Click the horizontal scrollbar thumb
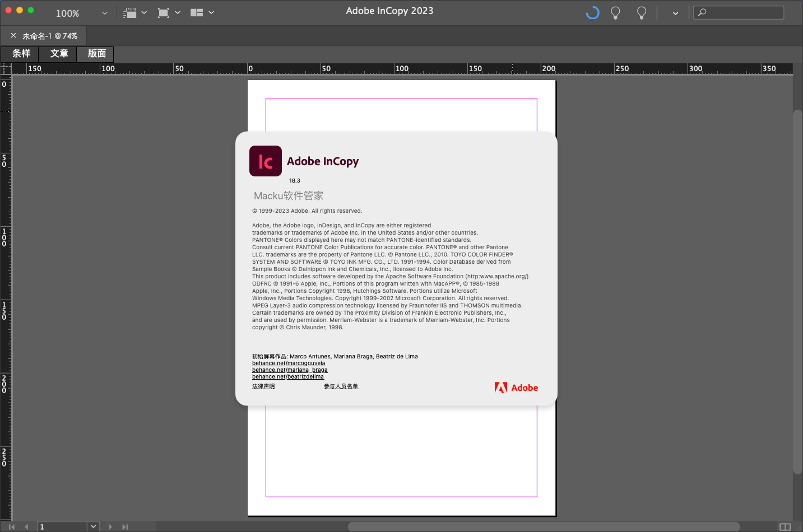The height and width of the screenshot is (532, 803). pyautogui.click(x=544, y=527)
